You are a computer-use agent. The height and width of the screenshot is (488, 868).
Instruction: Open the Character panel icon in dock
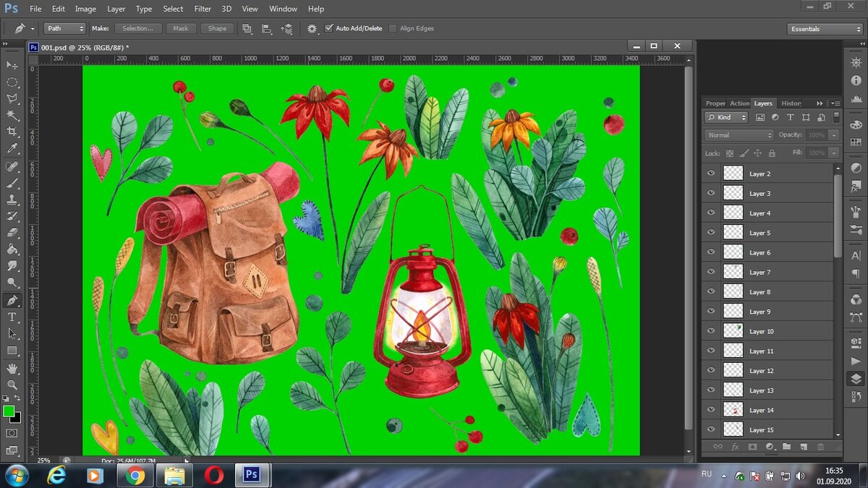pos(856,255)
